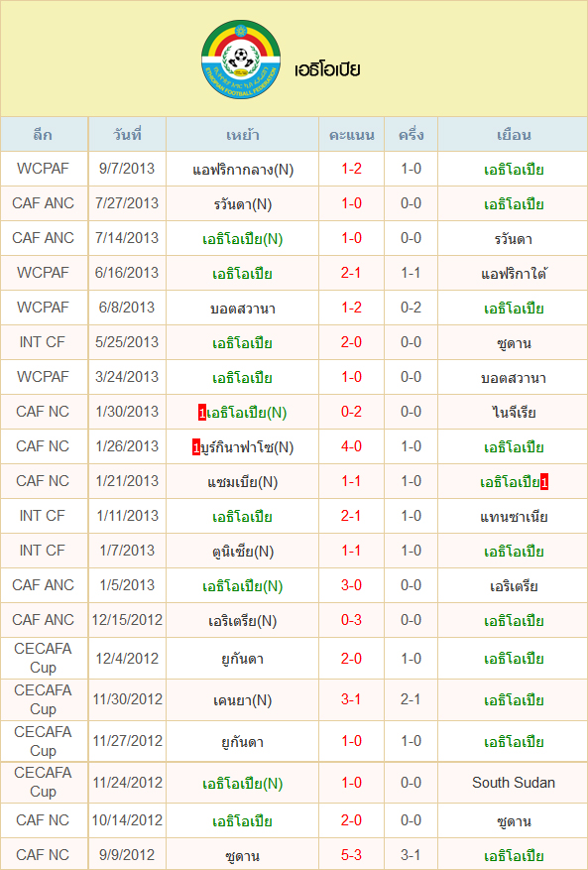Click the ครึ่ง column header
Image resolution: width=588 pixels, height=870 pixels.
tap(412, 135)
